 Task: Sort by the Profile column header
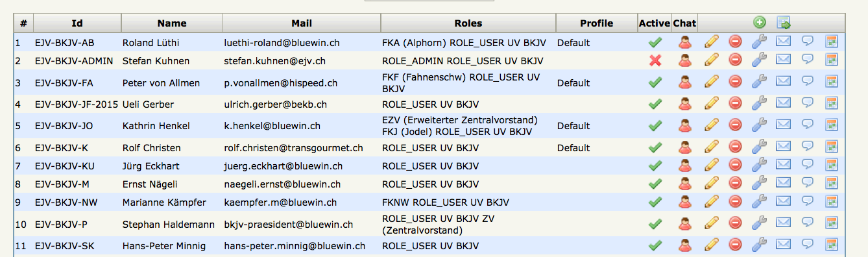coord(597,23)
